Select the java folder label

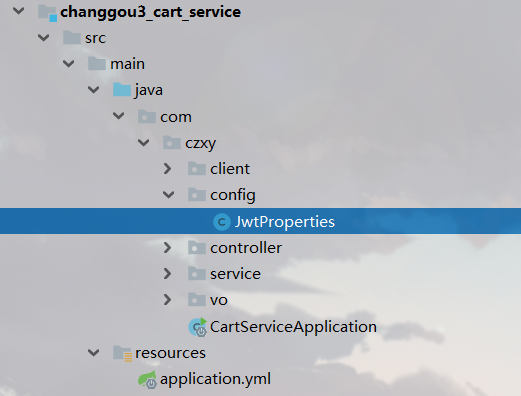coord(149,91)
